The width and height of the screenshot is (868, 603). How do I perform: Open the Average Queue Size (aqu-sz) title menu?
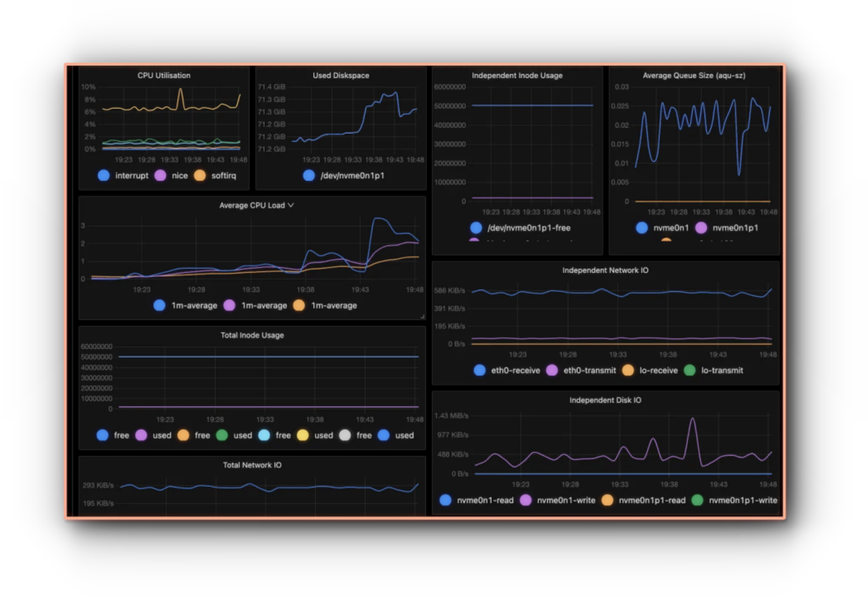[x=694, y=76]
